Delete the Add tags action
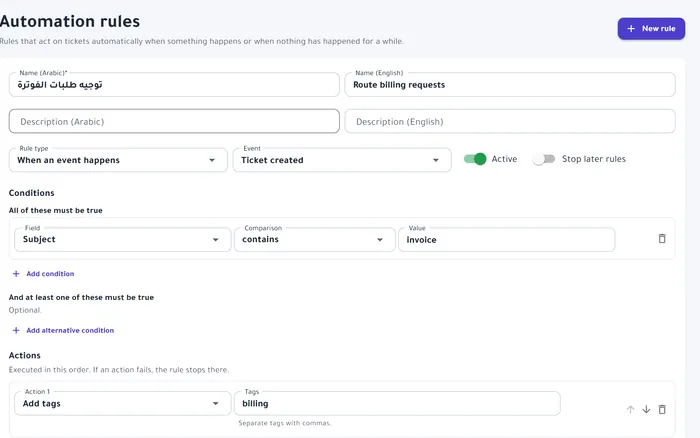This screenshot has height=438, width=700. tap(662, 409)
